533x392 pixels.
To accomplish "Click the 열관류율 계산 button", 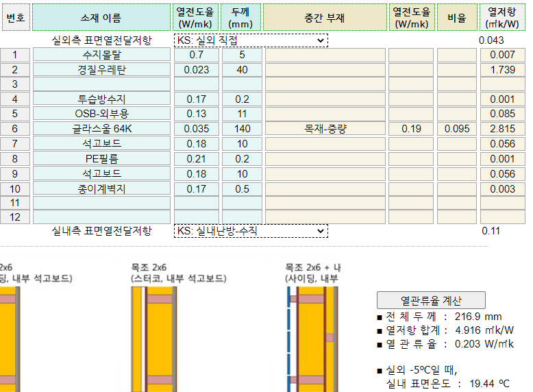I will coord(431,300).
